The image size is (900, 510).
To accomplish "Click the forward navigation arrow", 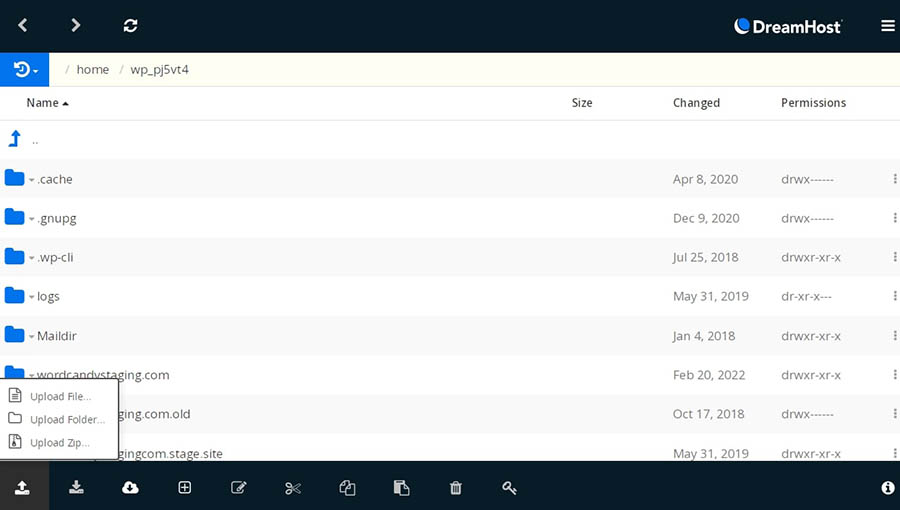I will point(75,25).
